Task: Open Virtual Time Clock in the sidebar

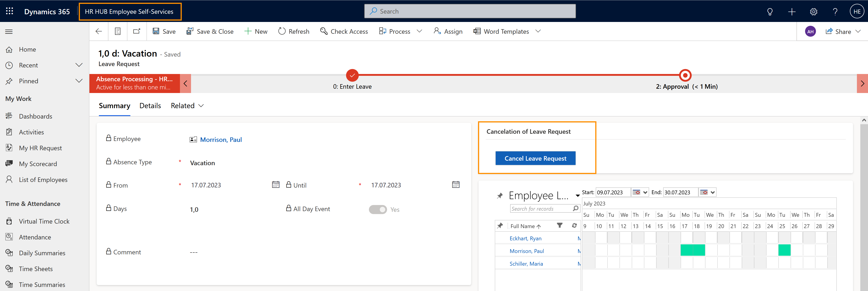Action: 45,221
